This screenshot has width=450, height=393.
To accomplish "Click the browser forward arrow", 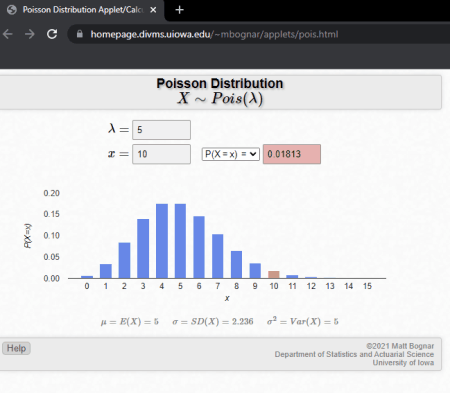I will (30, 34).
